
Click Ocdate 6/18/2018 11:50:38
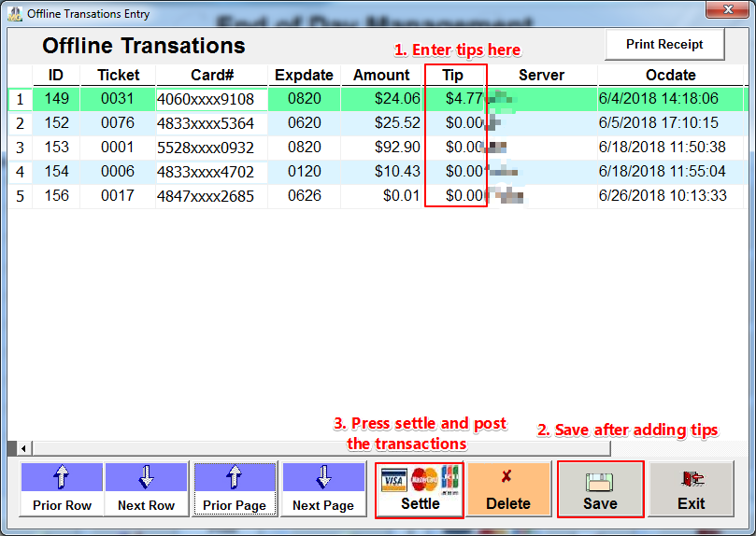click(671, 148)
